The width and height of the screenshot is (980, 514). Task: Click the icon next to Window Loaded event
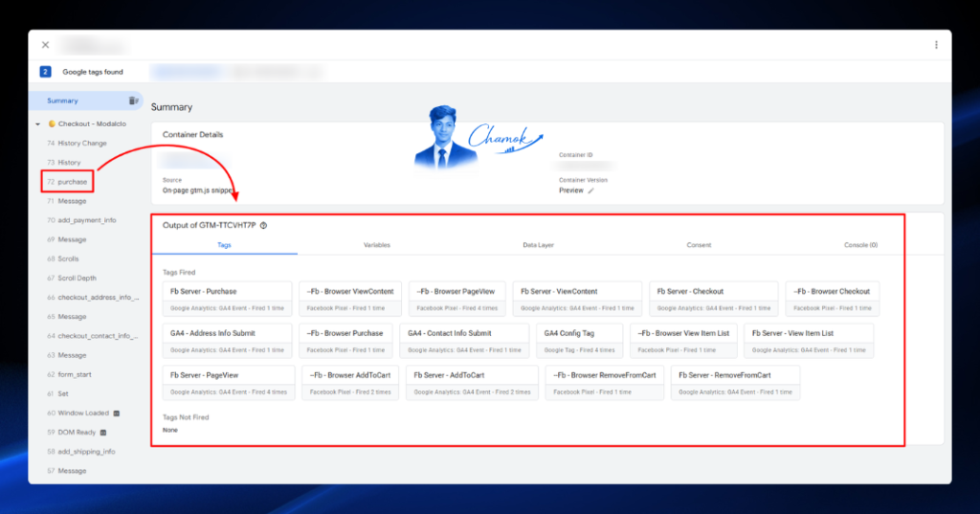[x=116, y=413]
